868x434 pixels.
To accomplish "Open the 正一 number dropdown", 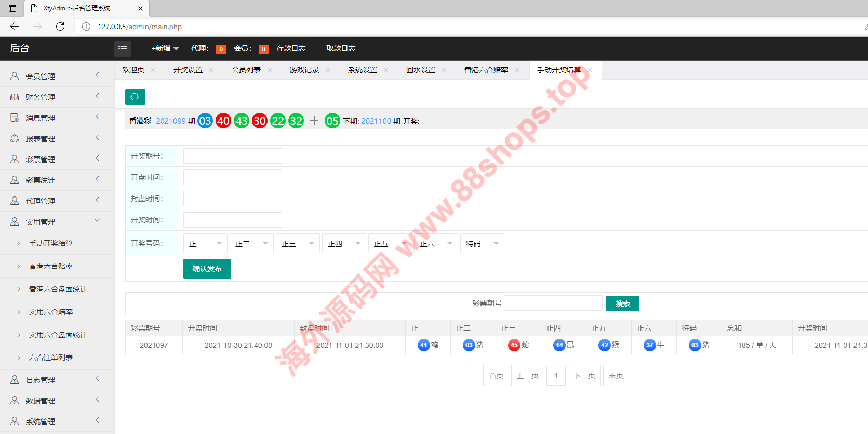I will click(205, 244).
